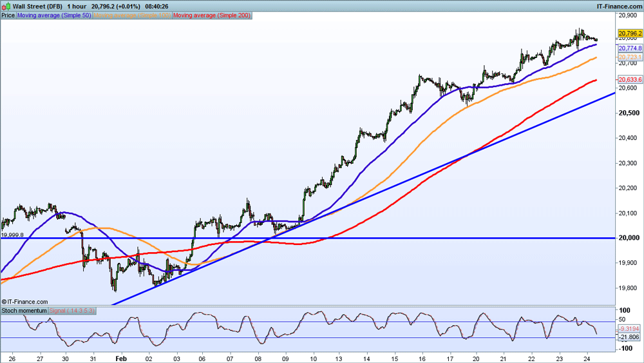Click the 19,900 price axis label

[628, 262]
